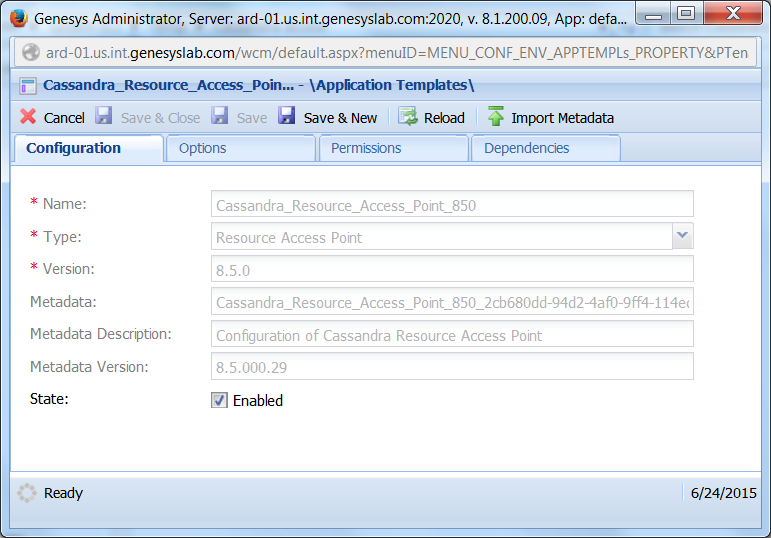This screenshot has height=538, width=771.
Task: Click Import Metadata button label
Action: coord(563,118)
